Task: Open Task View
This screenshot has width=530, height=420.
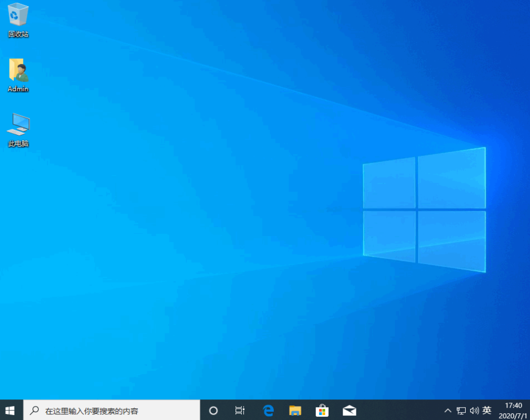Action: click(240, 409)
